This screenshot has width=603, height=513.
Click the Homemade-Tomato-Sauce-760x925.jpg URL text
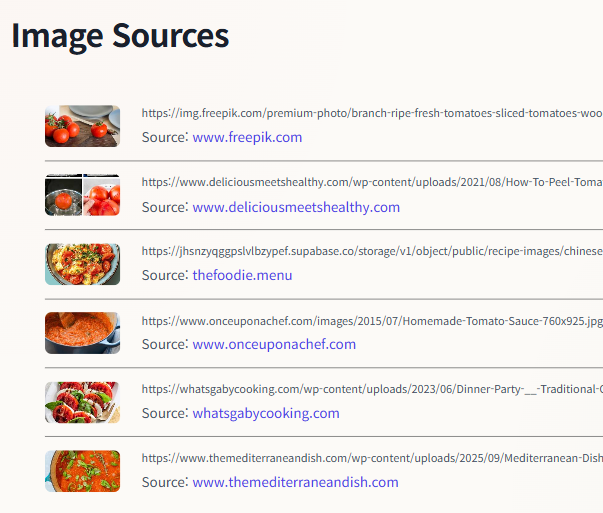[x=372, y=321]
